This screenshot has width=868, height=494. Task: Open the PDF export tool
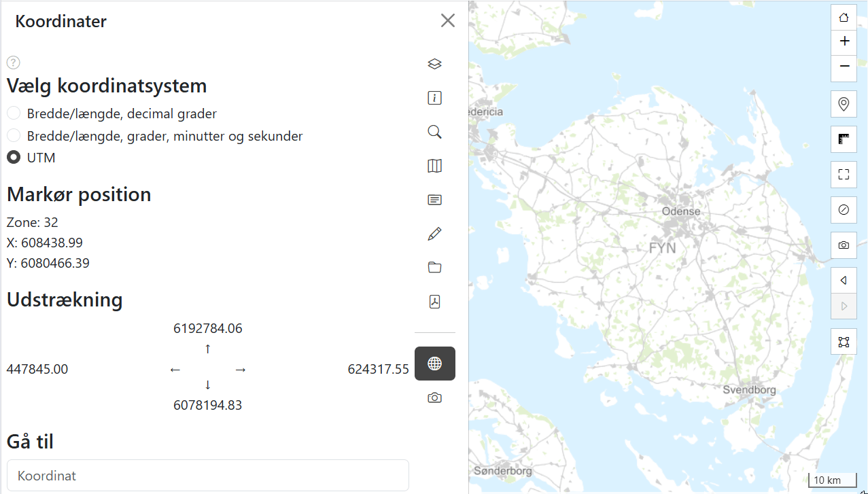[x=435, y=302]
